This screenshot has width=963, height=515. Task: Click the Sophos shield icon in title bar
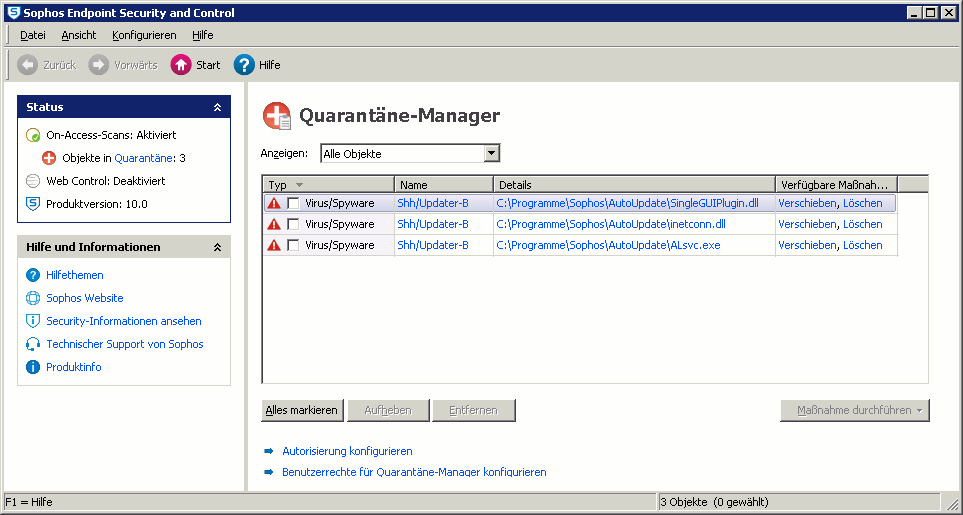pyautogui.click(x=13, y=13)
